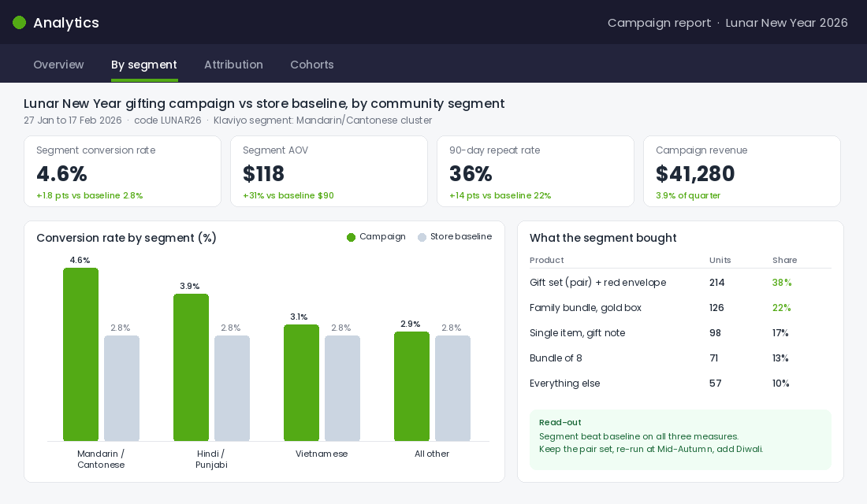Click the Lunar New Year gifting campaign page heading
Viewport: 867px width, 504px height.
tap(264, 103)
